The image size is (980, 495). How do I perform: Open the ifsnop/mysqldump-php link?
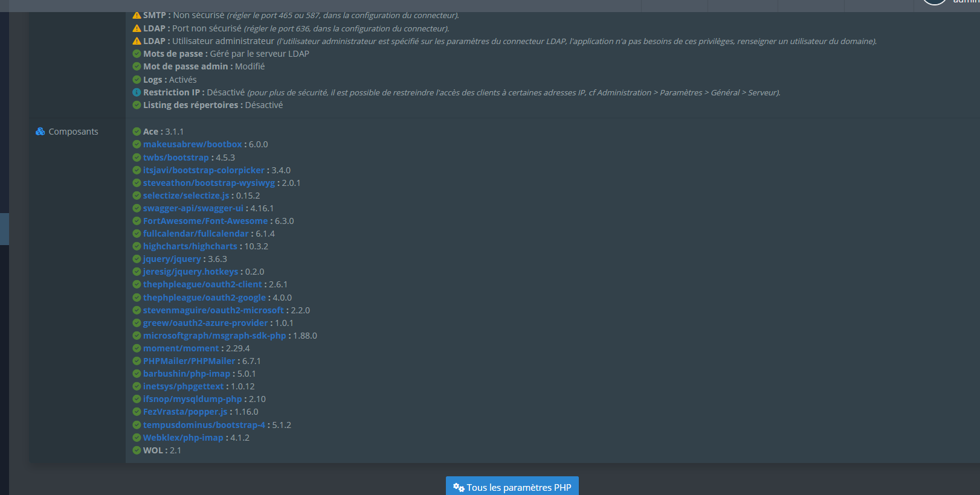192,399
